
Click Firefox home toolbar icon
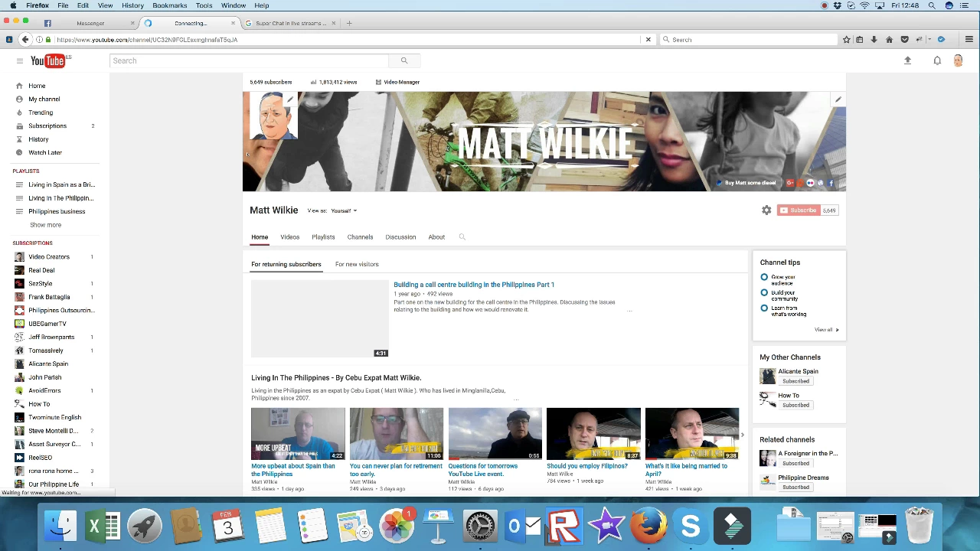889,39
